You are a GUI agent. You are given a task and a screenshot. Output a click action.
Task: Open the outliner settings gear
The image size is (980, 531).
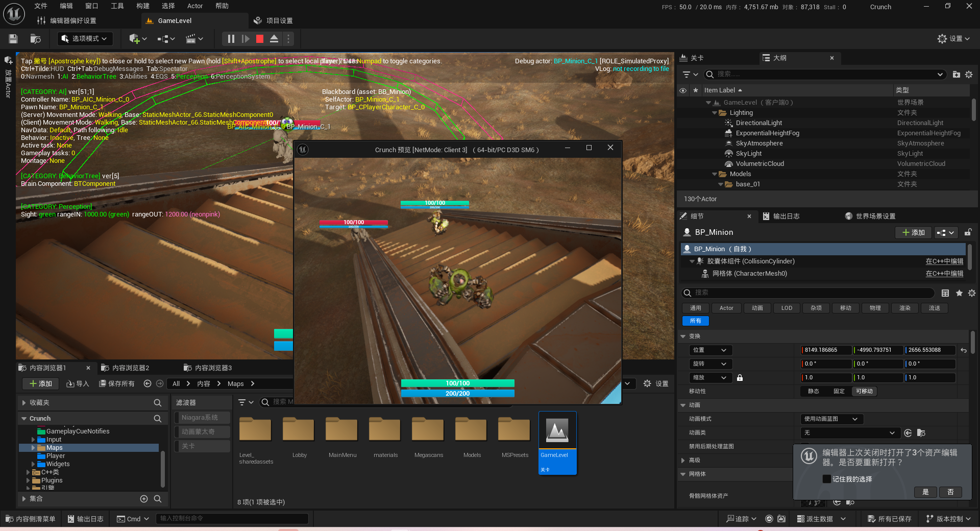tap(969, 75)
